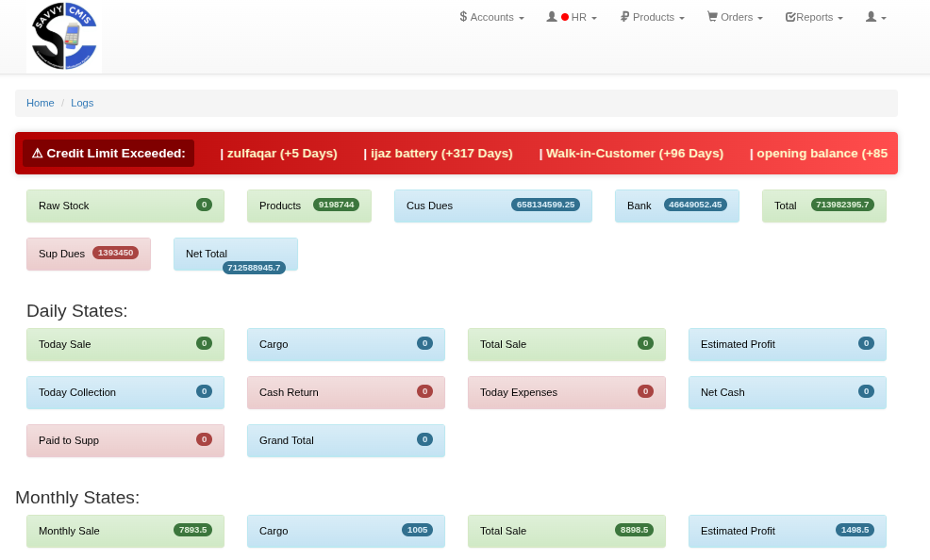Click the Cus Dues summary tile
Image resolution: width=930 pixels, height=560 pixels.
tap(492, 206)
